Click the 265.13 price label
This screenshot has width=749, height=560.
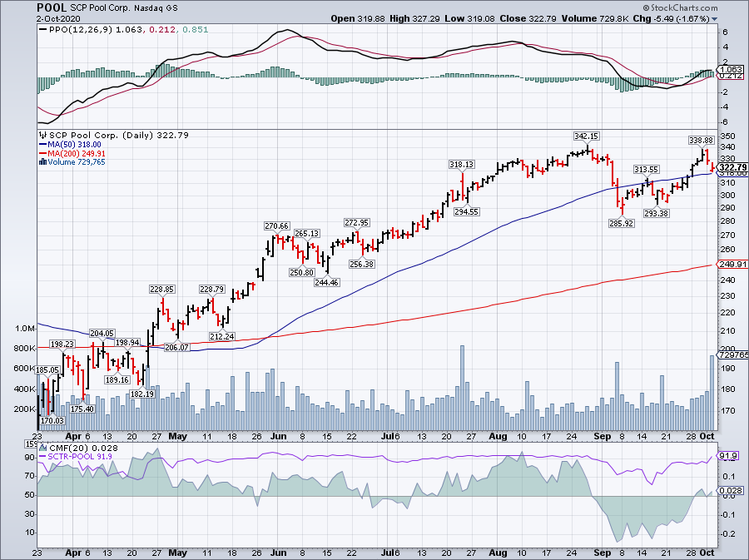306,234
